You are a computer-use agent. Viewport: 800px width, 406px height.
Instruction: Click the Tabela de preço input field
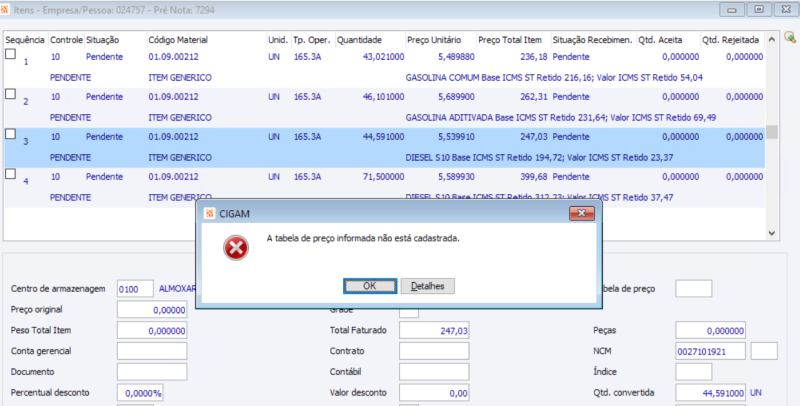tap(693, 289)
